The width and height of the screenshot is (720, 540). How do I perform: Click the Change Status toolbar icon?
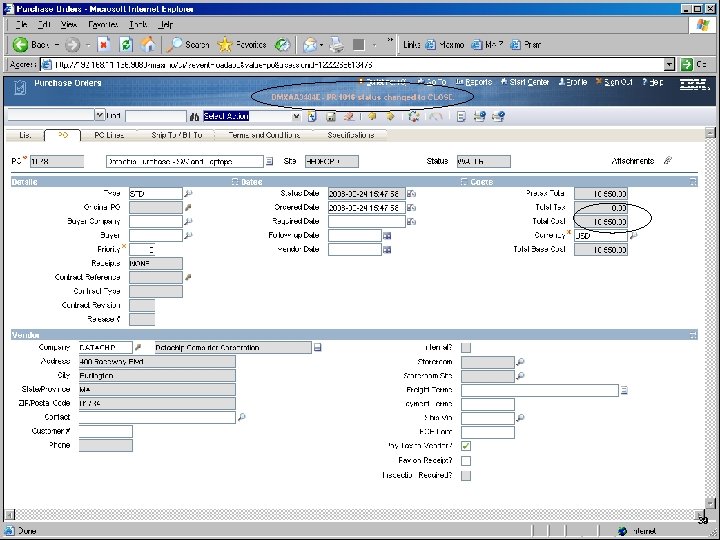tap(414, 117)
